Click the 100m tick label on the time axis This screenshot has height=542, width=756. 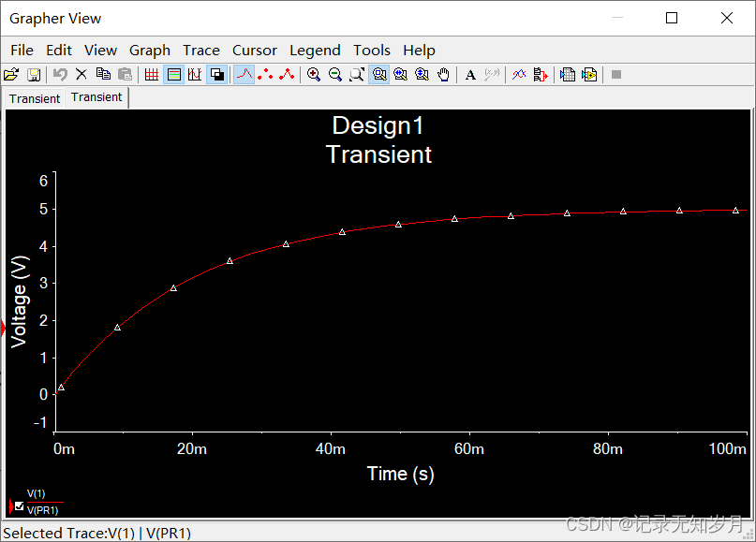pos(728,449)
